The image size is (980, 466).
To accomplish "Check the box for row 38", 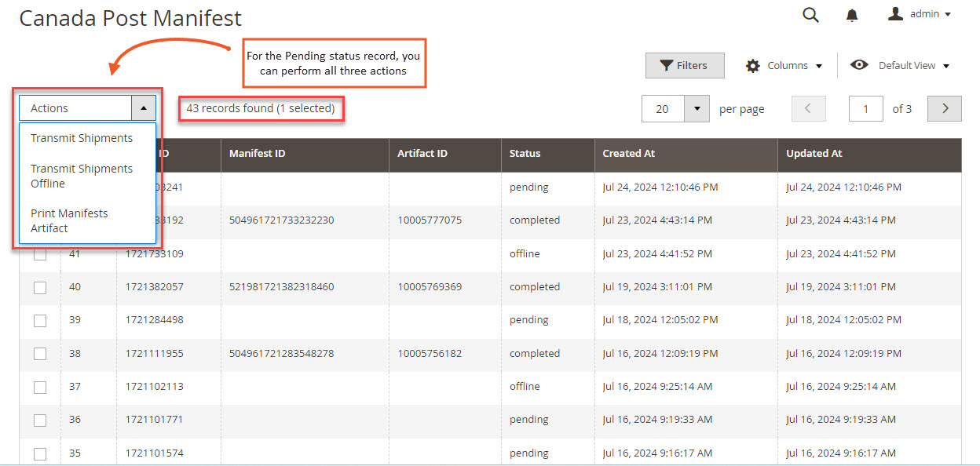I will coord(40,354).
